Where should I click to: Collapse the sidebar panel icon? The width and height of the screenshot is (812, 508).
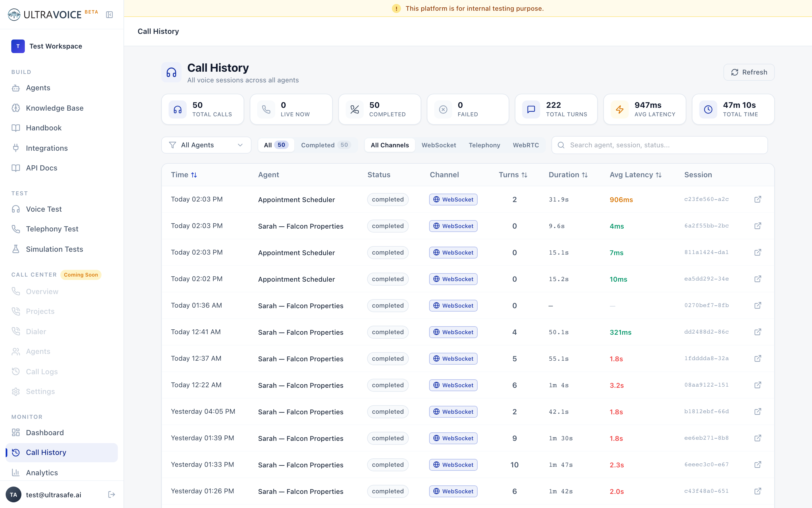click(x=109, y=15)
